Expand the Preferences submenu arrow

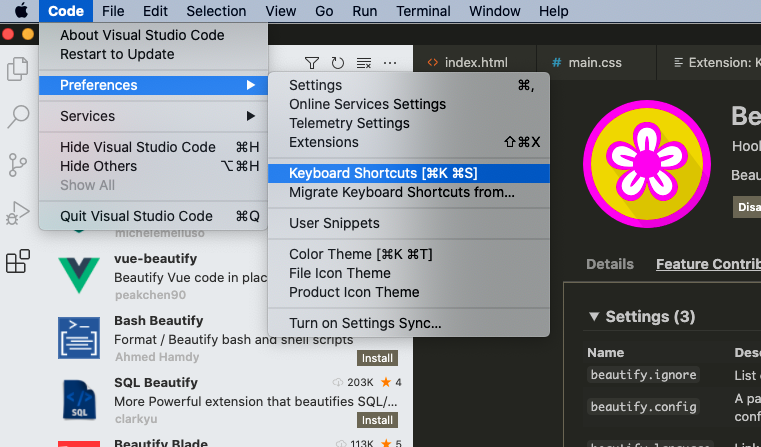250,85
